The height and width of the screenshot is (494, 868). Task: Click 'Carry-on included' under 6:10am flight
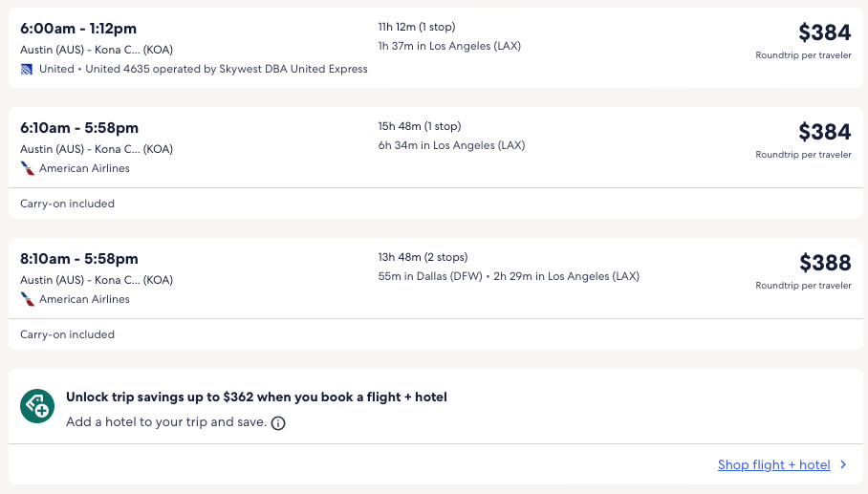(x=67, y=204)
